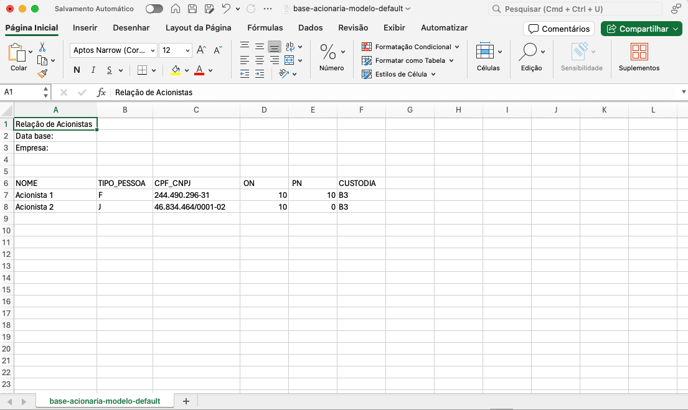Open the font color dropdown arrow
The height and width of the screenshot is (410, 688).
tap(211, 70)
